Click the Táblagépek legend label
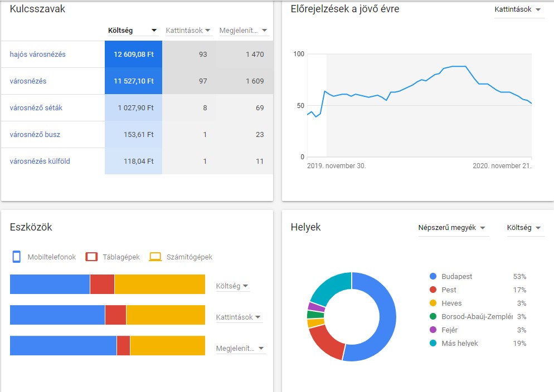The height and width of the screenshot is (392, 554). click(x=121, y=257)
